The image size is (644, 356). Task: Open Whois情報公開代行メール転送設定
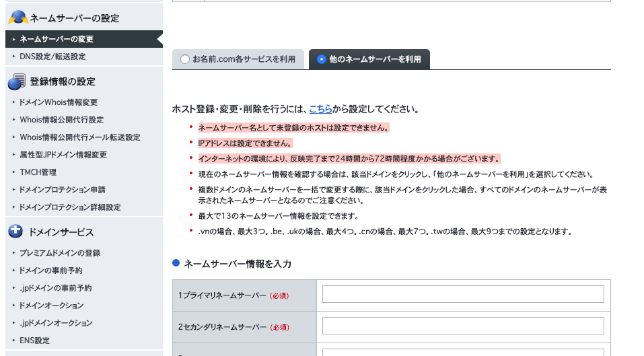coord(79,137)
